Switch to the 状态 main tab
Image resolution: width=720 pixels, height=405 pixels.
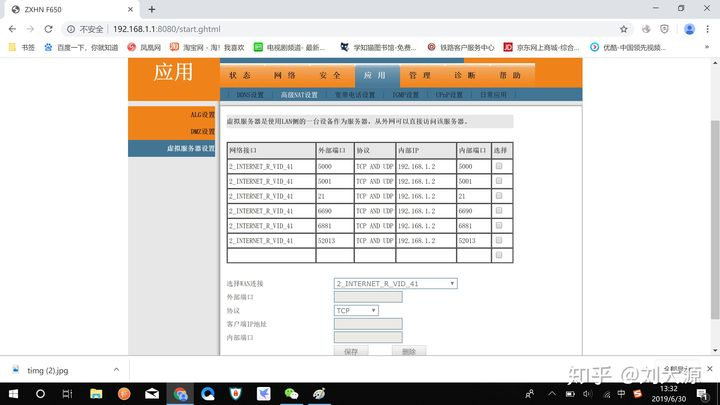click(240, 75)
